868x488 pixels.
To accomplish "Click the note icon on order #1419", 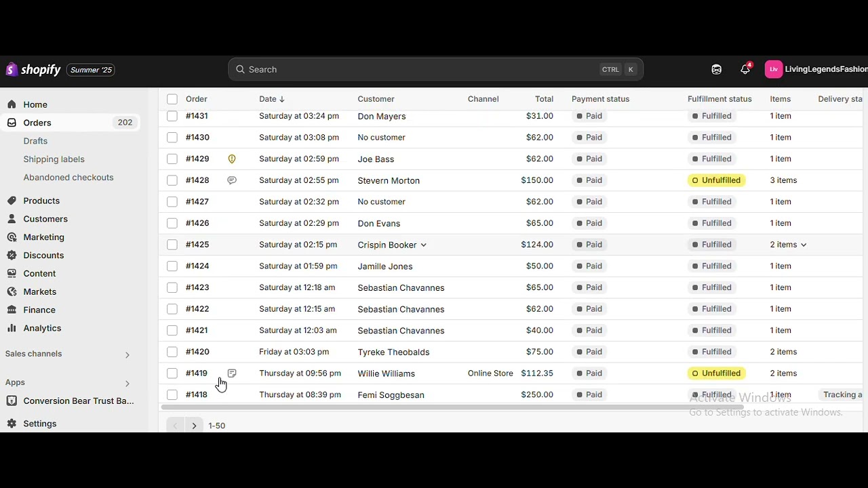I will (x=232, y=373).
